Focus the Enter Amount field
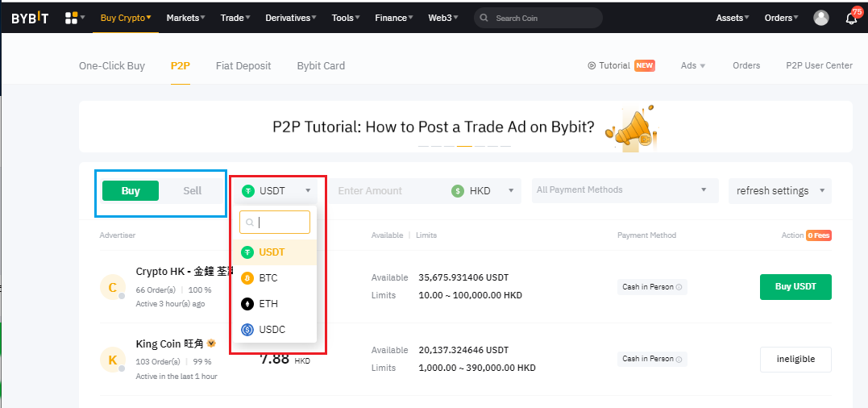The image size is (868, 408). [388, 191]
